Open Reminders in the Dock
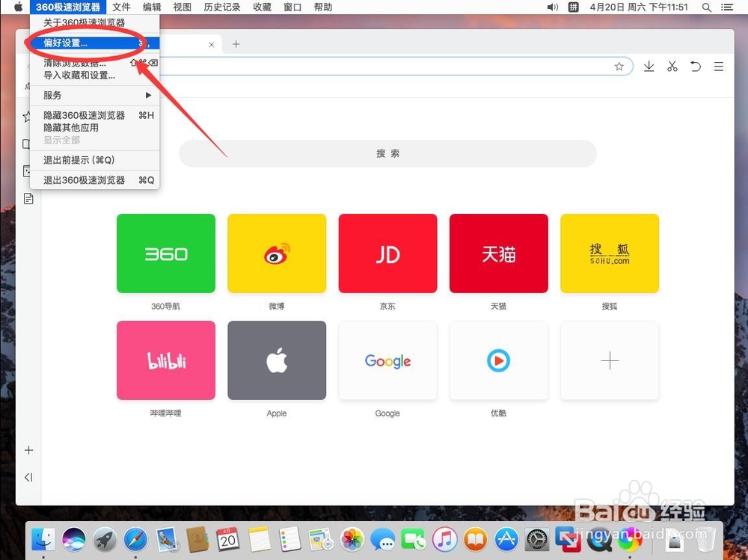748x560 pixels. coord(289,540)
